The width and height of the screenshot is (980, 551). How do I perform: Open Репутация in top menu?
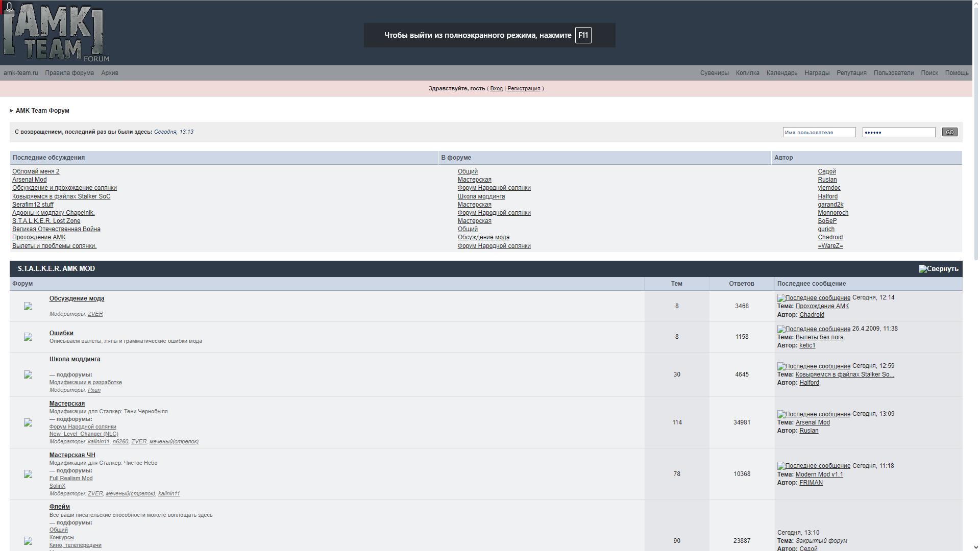click(851, 73)
